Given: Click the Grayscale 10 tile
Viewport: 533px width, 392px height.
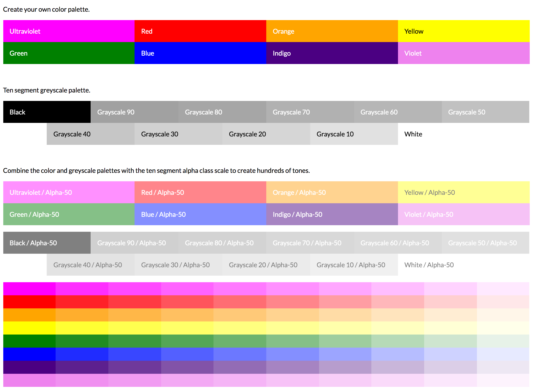Looking at the screenshot, I should point(354,134).
